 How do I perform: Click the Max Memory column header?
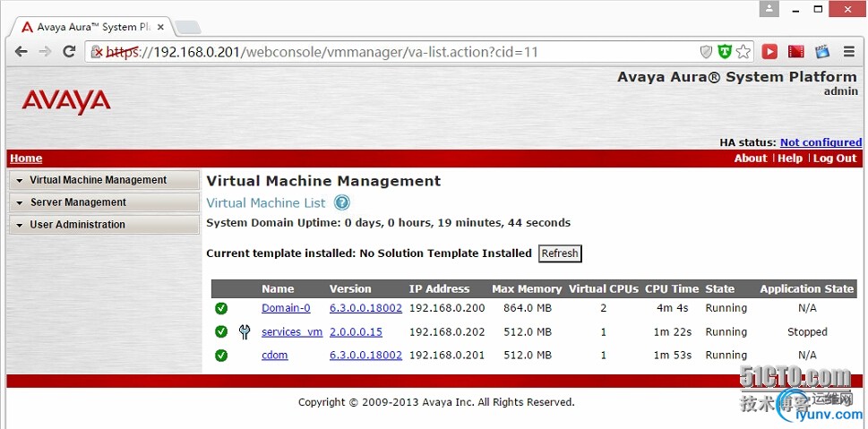[x=527, y=289]
